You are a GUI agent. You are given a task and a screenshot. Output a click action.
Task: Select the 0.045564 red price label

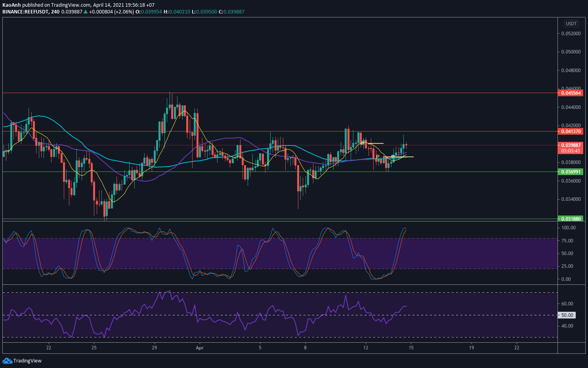tap(571, 93)
